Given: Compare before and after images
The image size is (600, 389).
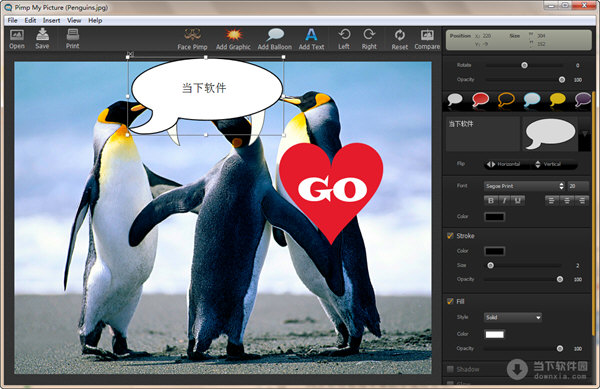Looking at the screenshot, I should point(427,39).
